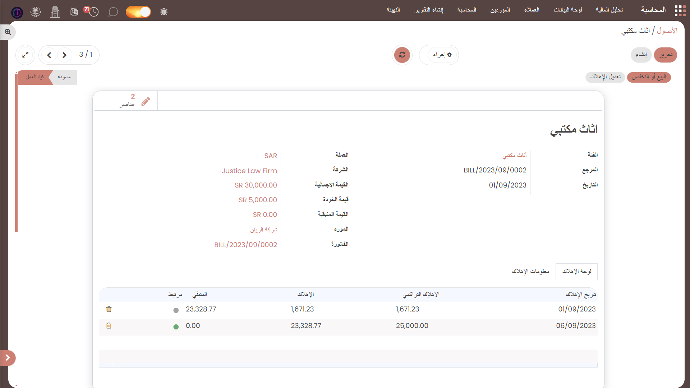Delete the 23,328.77 depreciation line with trash icon
690x388 pixels.
(x=109, y=309)
